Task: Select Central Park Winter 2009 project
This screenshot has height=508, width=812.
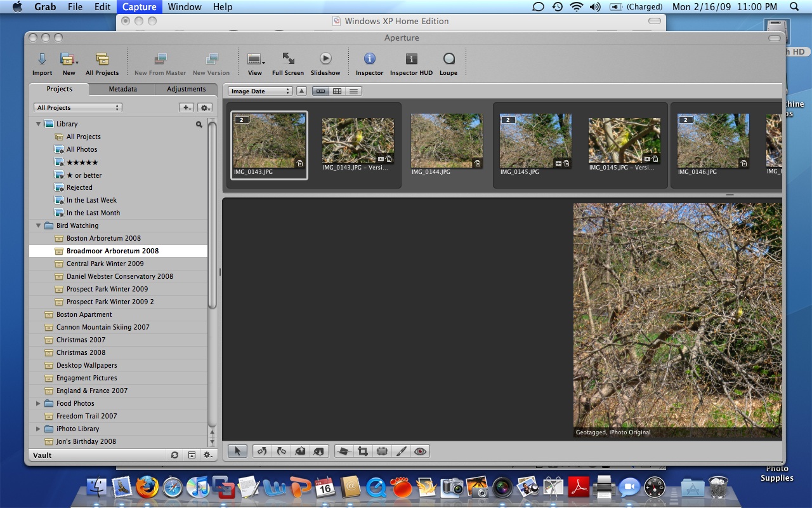Action: tap(105, 264)
